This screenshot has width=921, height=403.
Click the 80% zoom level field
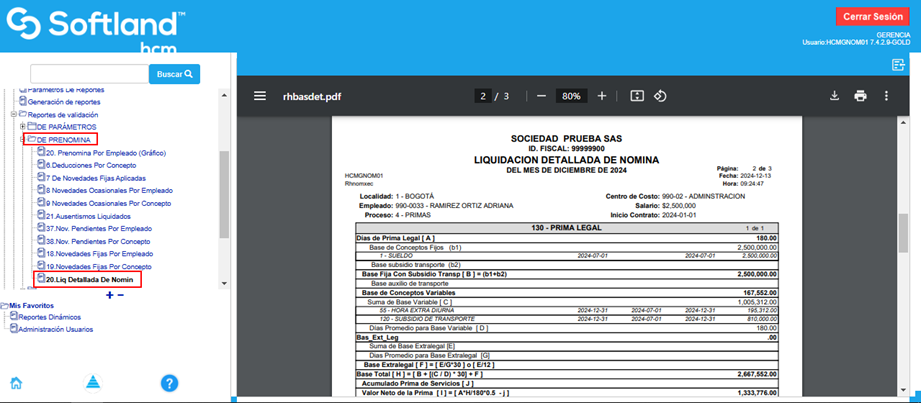coord(571,96)
